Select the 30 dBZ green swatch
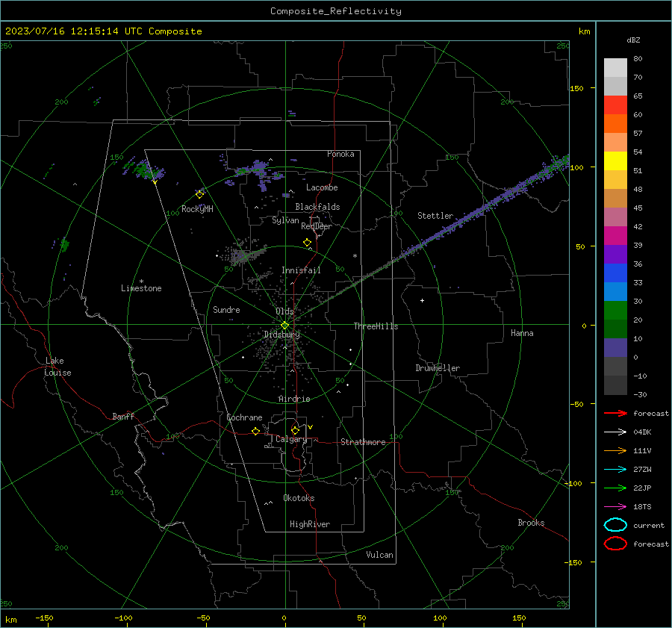This screenshot has width=672, height=628. (615, 311)
